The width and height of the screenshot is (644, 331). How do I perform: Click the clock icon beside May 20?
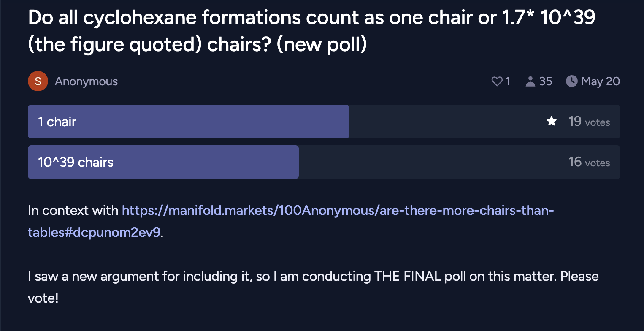571,81
